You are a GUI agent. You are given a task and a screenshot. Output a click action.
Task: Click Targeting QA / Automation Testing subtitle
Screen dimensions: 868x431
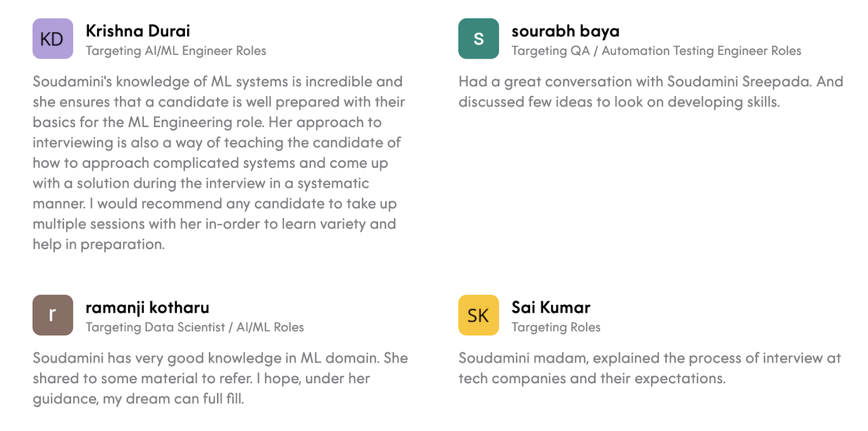656,51
